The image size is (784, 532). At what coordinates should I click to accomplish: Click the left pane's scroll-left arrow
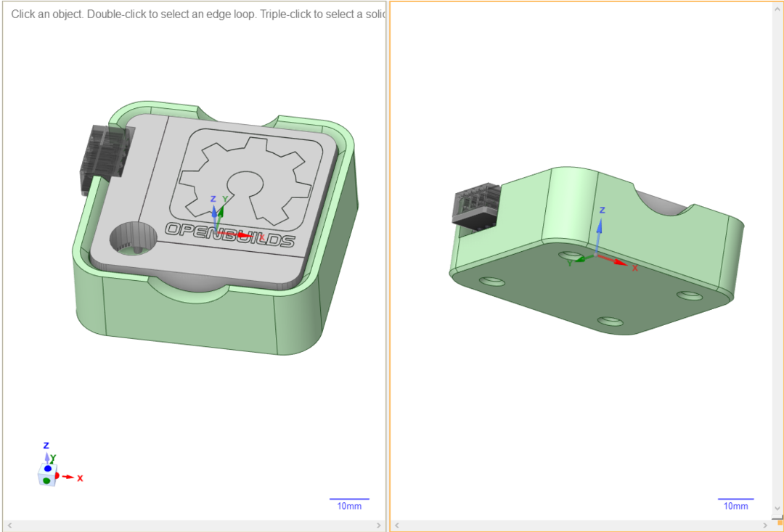point(9,525)
